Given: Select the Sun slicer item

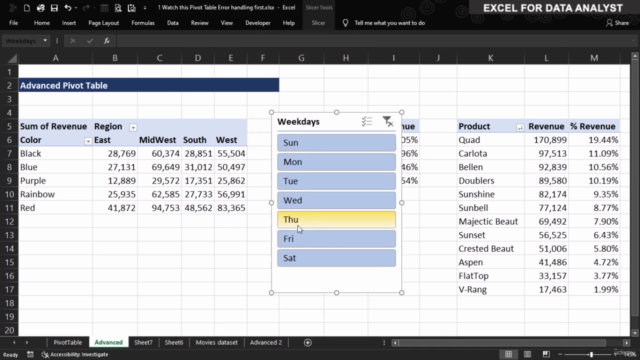Looking at the screenshot, I should point(336,142).
